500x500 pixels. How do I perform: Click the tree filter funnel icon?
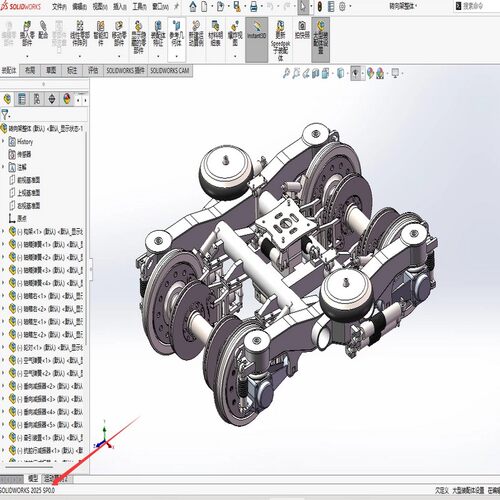click(5, 115)
